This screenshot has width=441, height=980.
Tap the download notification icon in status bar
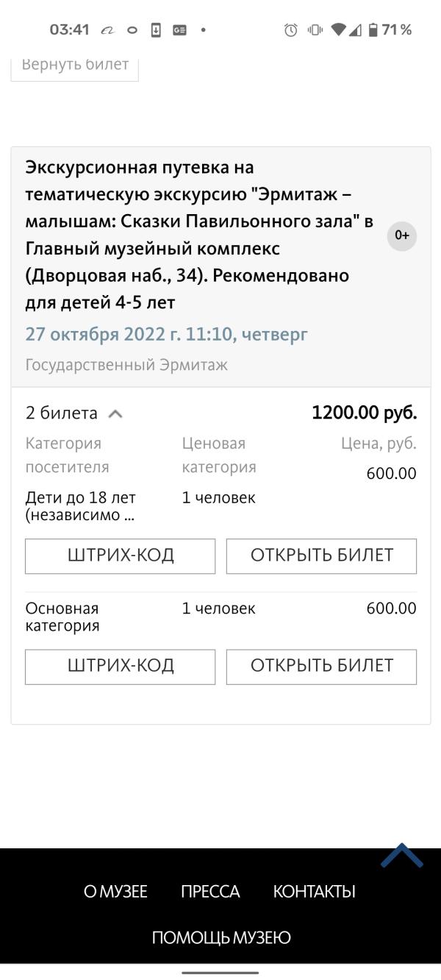tap(156, 30)
